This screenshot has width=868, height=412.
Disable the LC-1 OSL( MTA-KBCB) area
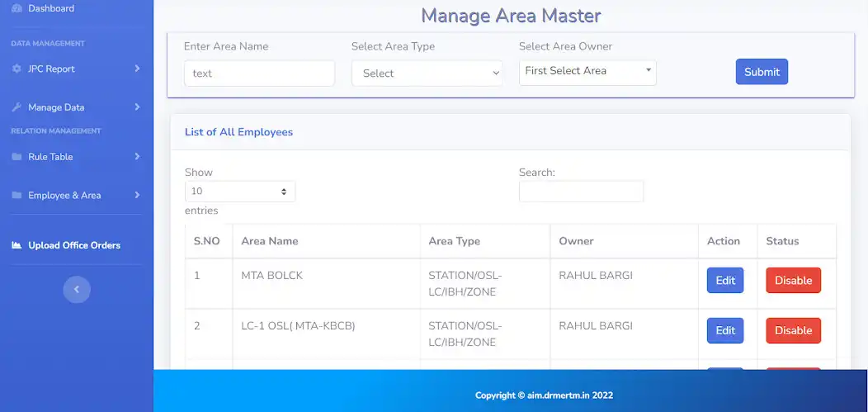pyautogui.click(x=793, y=330)
